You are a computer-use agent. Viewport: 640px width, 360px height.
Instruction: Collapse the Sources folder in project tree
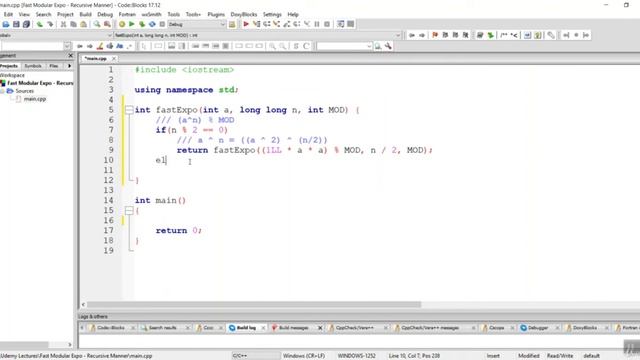[2, 91]
